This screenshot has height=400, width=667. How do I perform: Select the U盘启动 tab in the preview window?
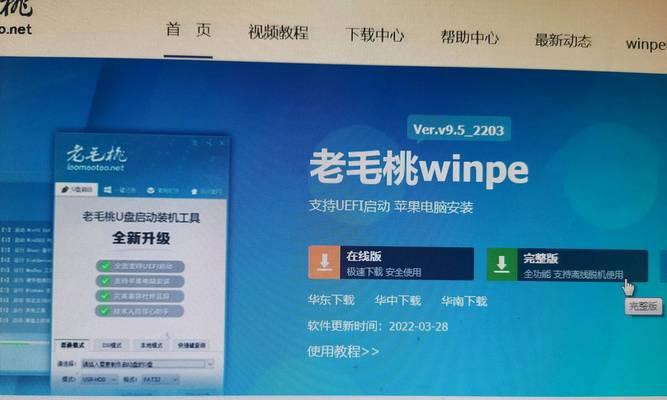point(77,189)
